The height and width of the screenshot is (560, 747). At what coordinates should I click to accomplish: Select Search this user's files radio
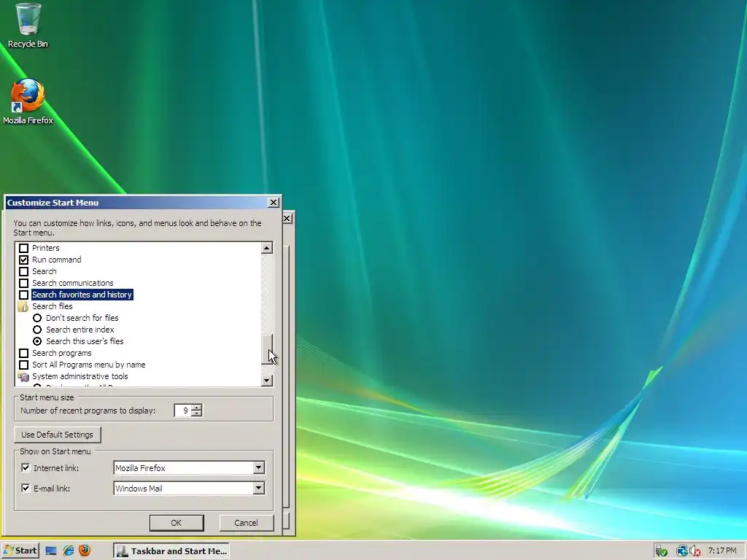click(37, 341)
